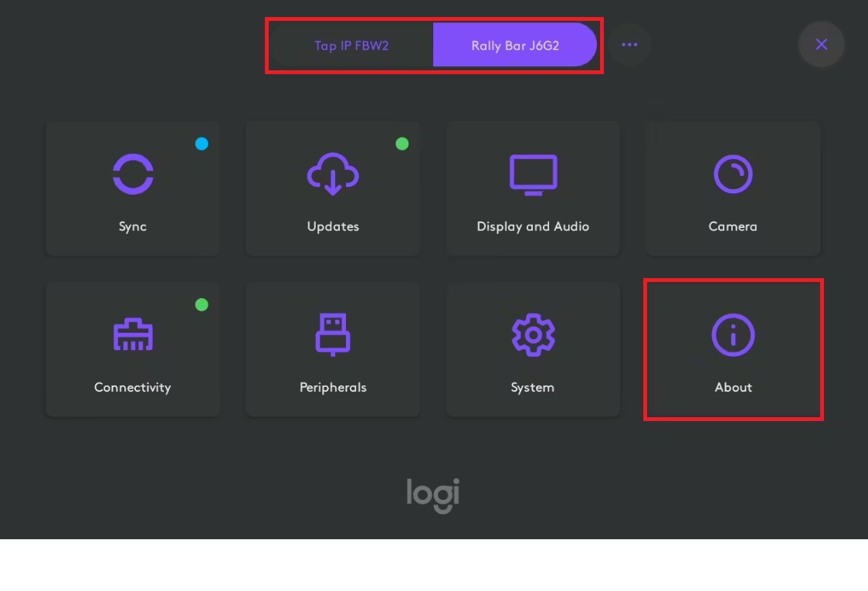Click the Camera text label
The width and height of the screenshot is (868, 591).
pyautogui.click(x=733, y=226)
